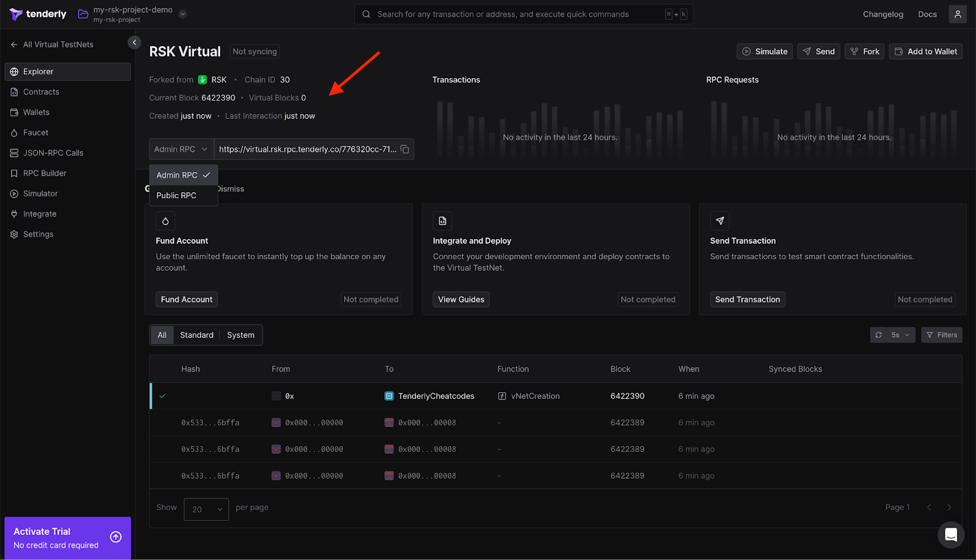Open the support chat bubble
The width and height of the screenshot is (976, 560).
[950, 535]
